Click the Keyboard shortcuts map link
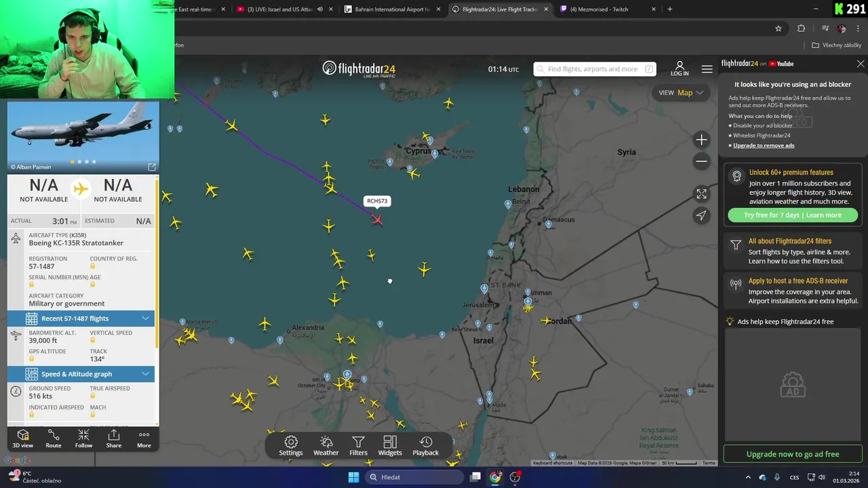Viewport: 868px width, 488px height. 553,463
